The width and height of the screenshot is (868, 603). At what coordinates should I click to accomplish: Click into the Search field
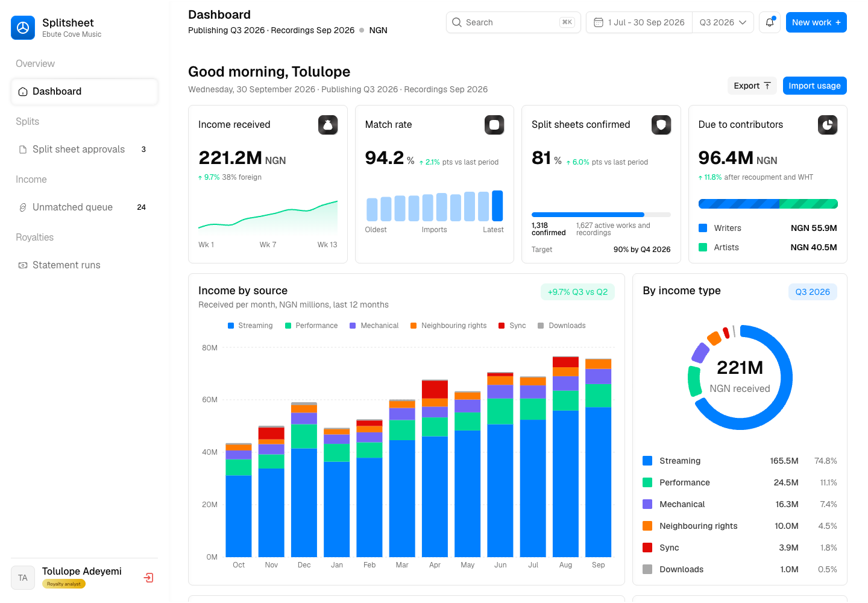[x=514, y=22]
